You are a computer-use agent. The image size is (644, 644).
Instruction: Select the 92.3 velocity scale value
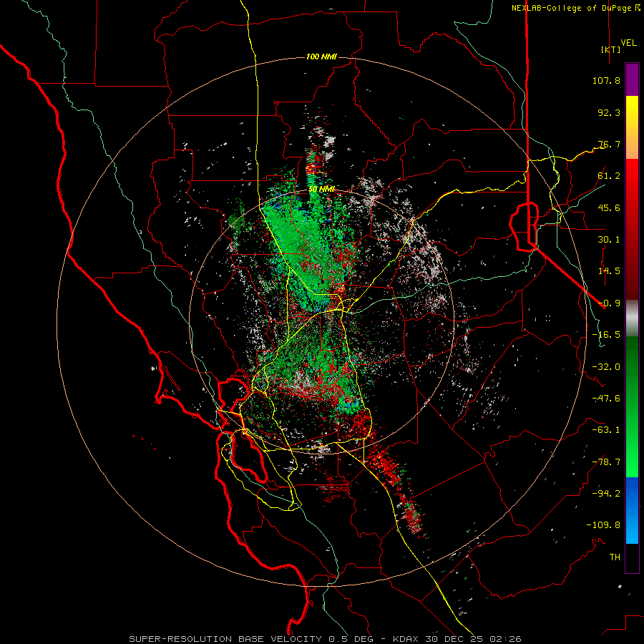[x=609, y=112]
